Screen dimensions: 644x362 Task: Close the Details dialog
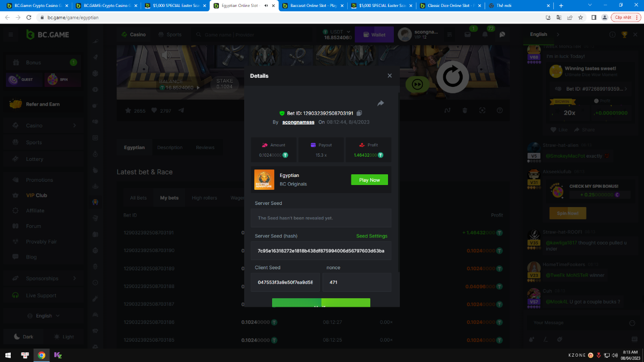coord(390,76)
